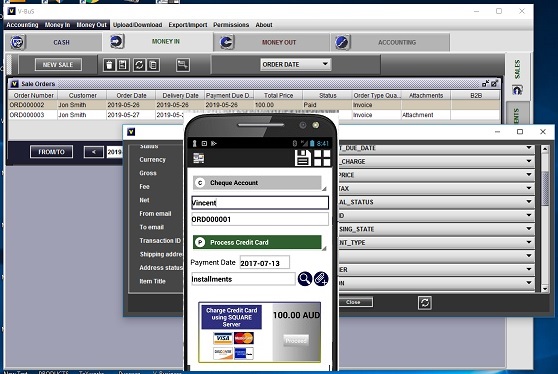Click the floppy save icon on phone screen
Image resolution: width=558 pixels, height=374 pixels.
coord(303,158)
